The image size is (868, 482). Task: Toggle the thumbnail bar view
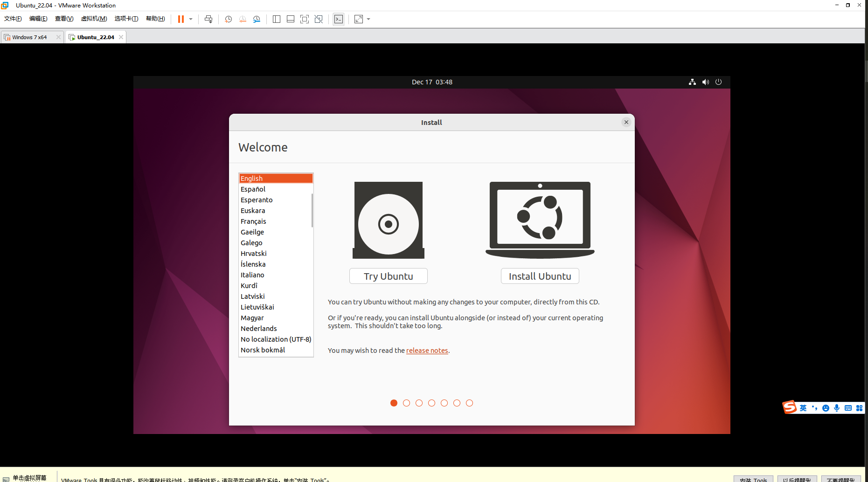coord(291,19)
